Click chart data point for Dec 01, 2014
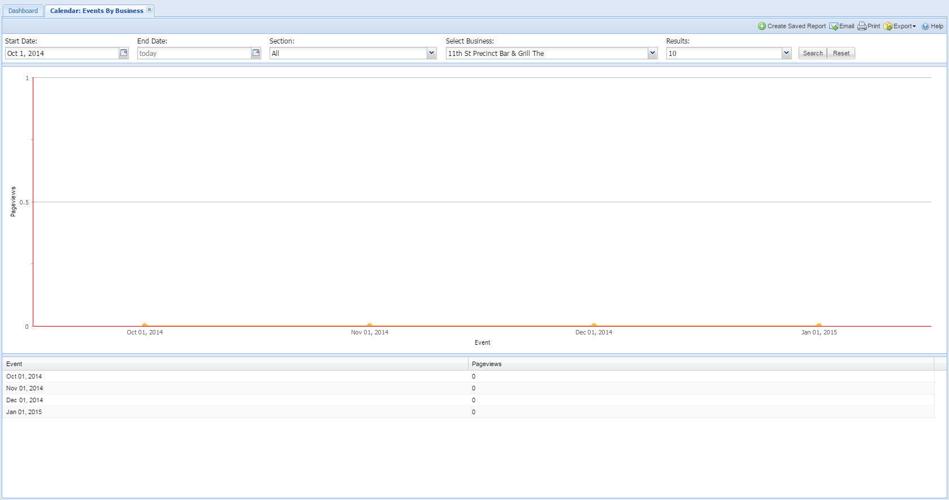949x500 pixels. (594, 326)
